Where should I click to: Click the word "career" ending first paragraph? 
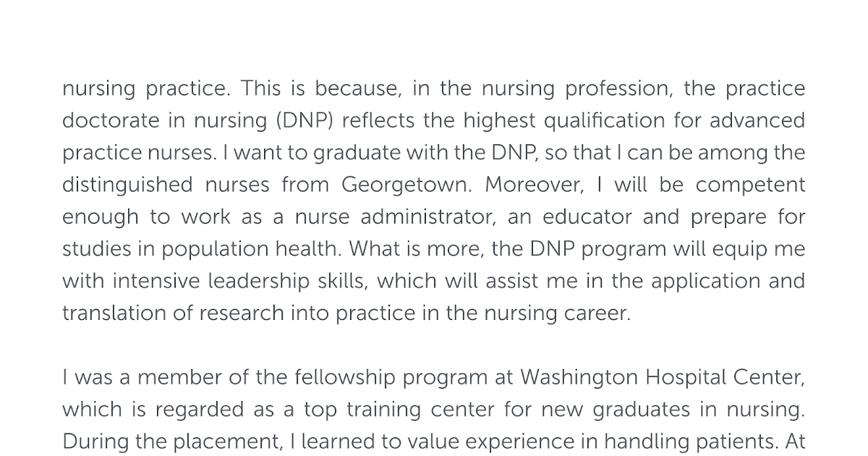[602, 314]
